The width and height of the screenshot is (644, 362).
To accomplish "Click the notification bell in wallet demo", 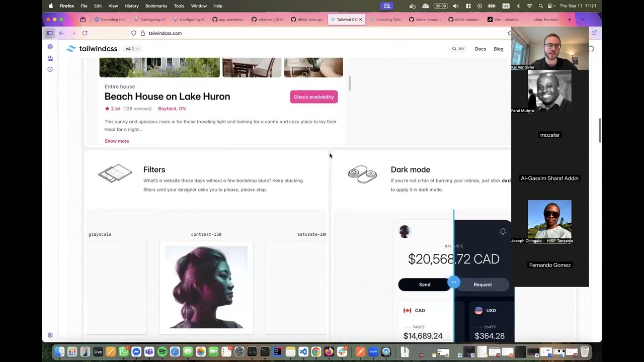I will tap(503, 231).
